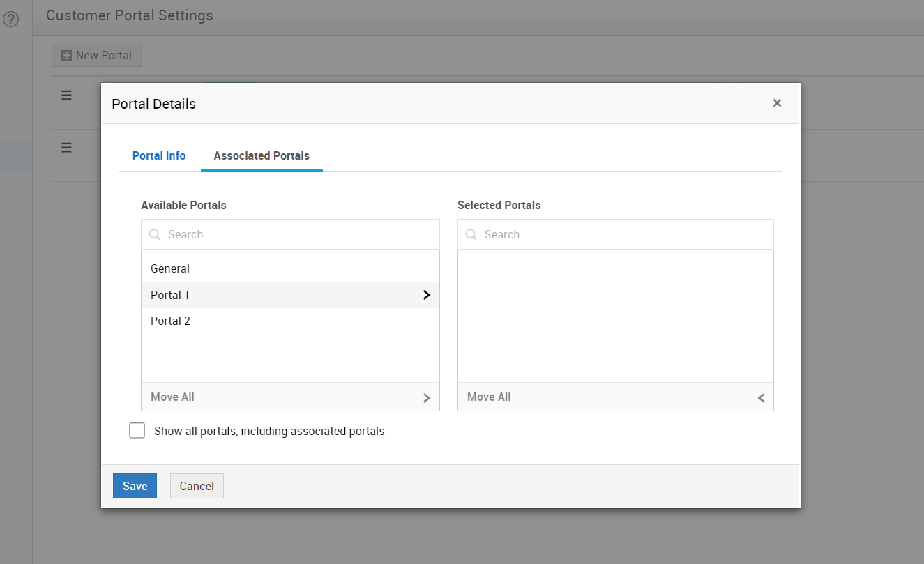Enable Show all portals checkbox
The width and height of the screenshot is (924, 564).
click(x=137, y=431)
